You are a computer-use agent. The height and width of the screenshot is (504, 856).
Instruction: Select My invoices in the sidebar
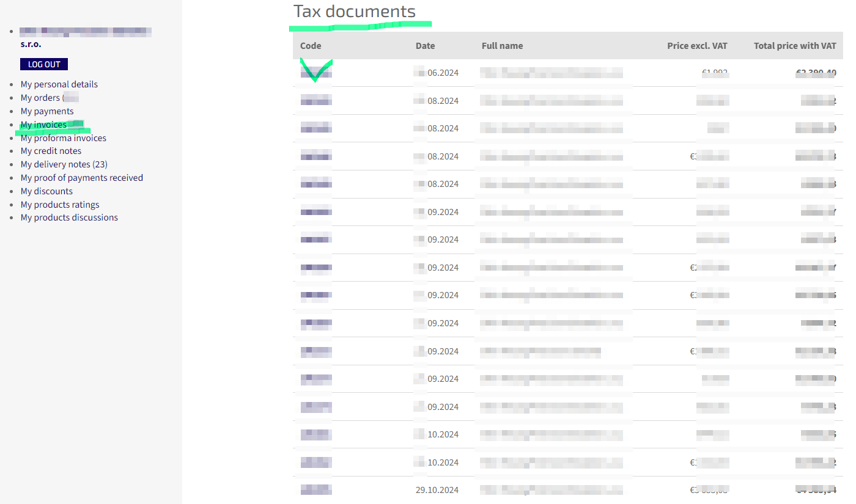point(43,125)
